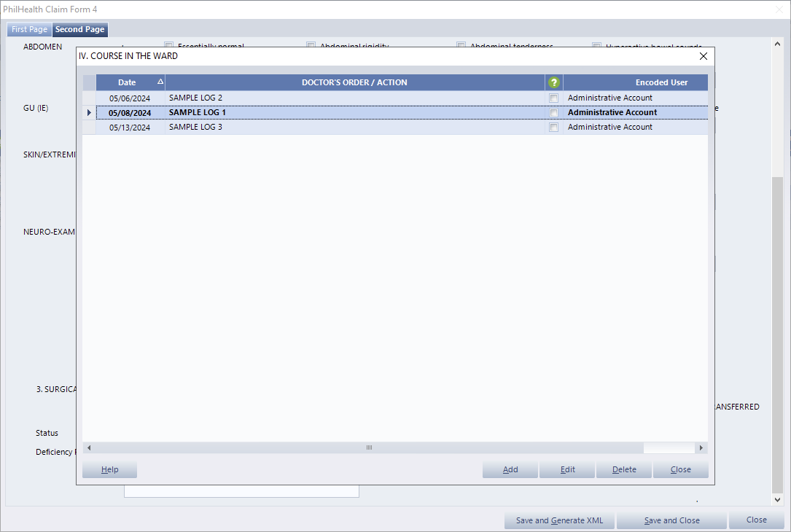The image size is (791, 532).
Task: Tick the checkbox for SAMPLE LOG 2
Action: (554, 98)
